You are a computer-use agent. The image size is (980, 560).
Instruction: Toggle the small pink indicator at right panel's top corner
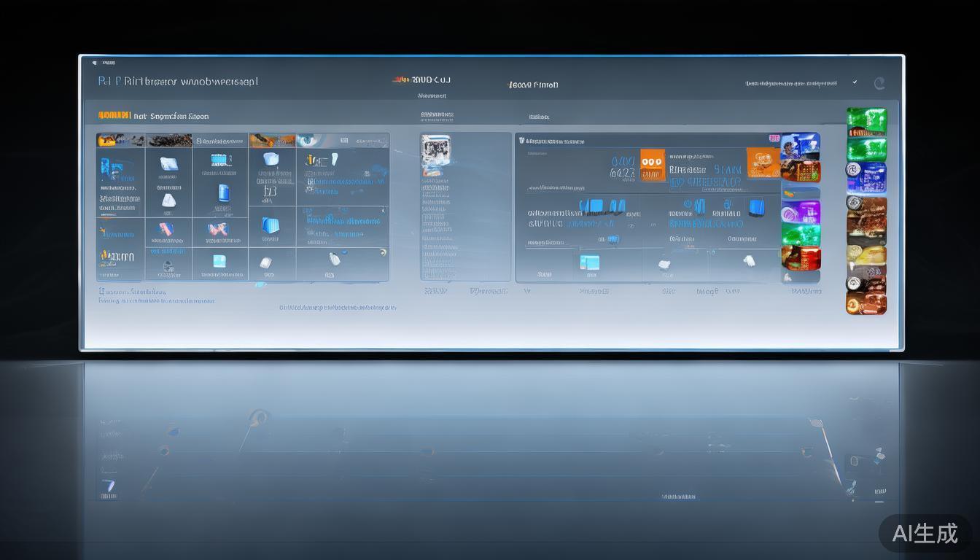click(x=774, y=138)
